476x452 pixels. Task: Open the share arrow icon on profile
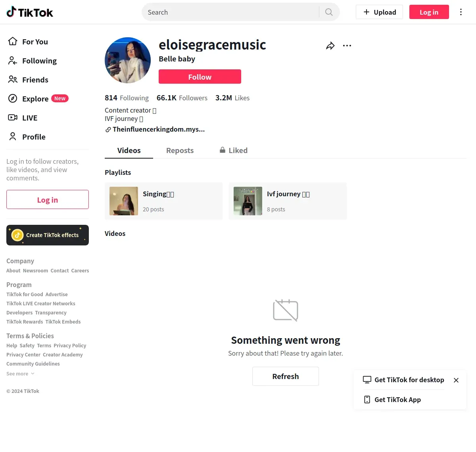pyautogui.click(x=330, y=46)
